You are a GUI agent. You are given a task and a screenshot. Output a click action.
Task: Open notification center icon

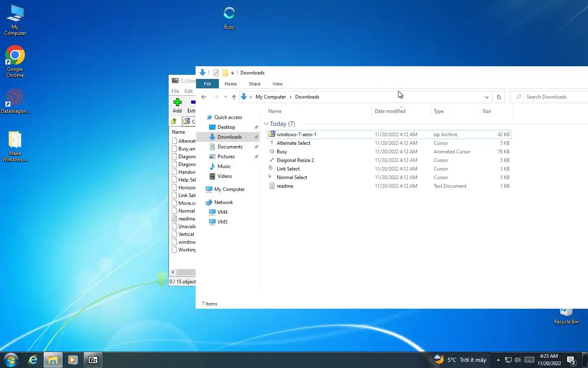(x=571, y=360)
